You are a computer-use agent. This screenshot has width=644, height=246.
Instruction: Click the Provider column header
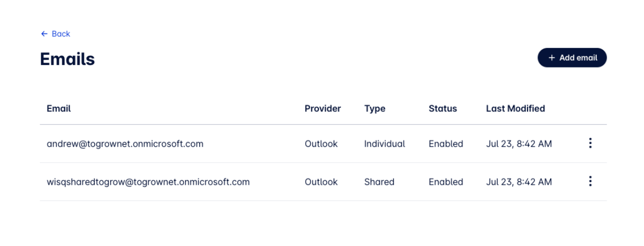pyautogui.click(x=323, y=109)
